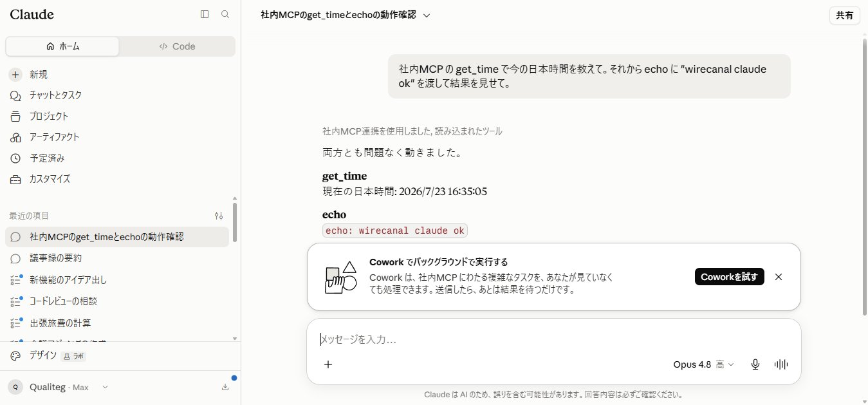Screen dimensions: 868x405
Task: Click the 共有 button
Action: [x=845, y=15]
